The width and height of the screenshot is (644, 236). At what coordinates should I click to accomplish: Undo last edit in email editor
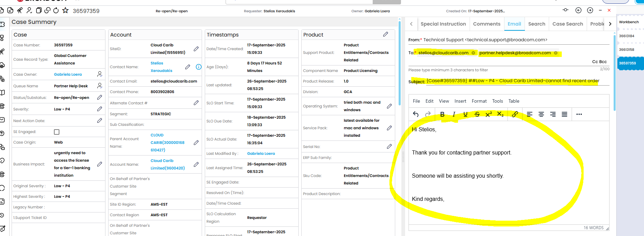pyautogui.click(x=416, y=114)
